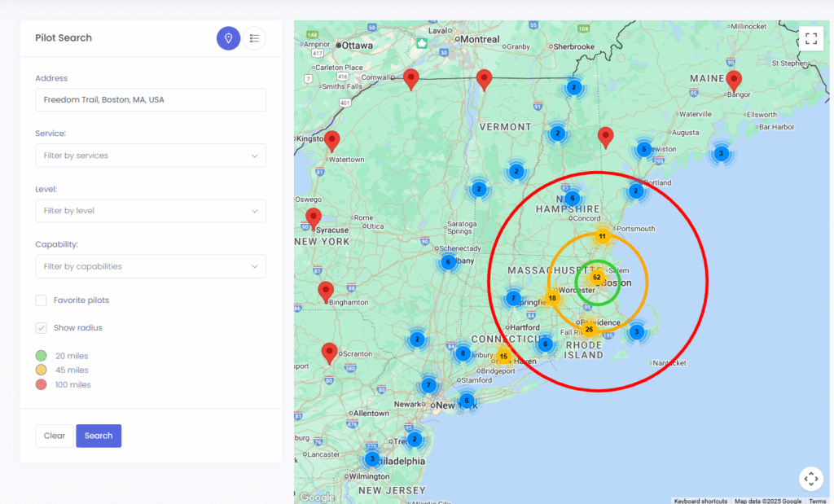Click the Address input field
This screenshot has width=834, height=504.
point(151,100)
